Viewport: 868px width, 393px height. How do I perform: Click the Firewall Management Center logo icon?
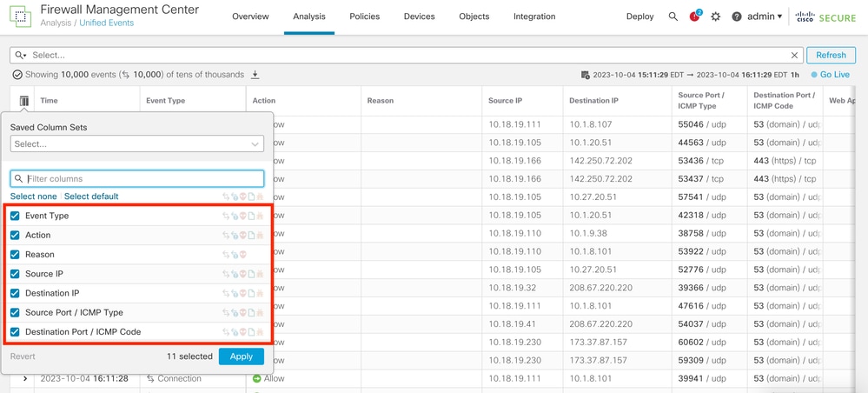[x=21, y=16]
